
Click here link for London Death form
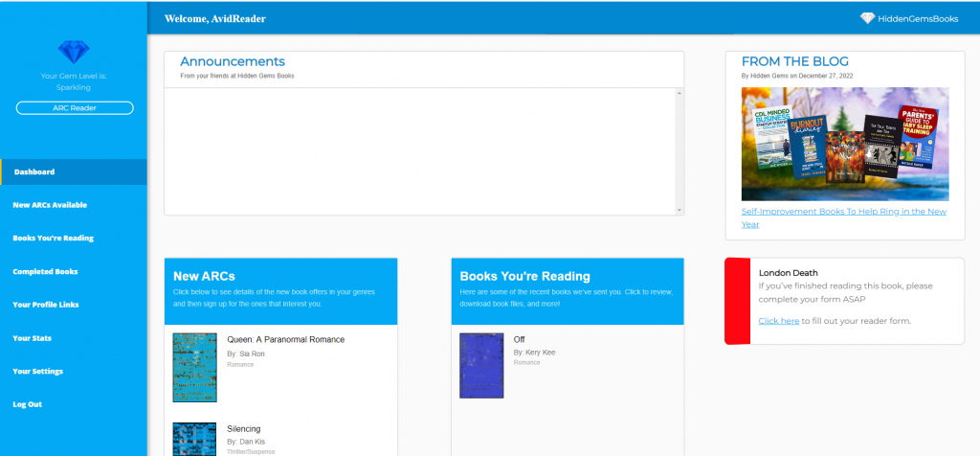(x=778, y=321)
